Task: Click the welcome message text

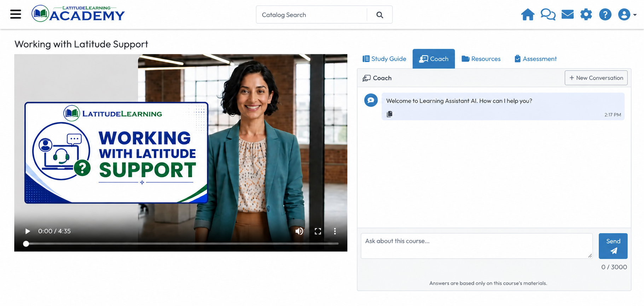Action: coord(459,101)
